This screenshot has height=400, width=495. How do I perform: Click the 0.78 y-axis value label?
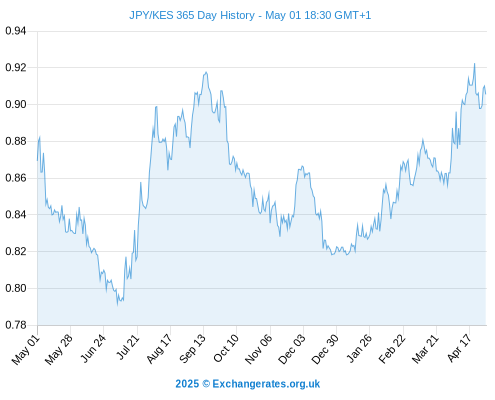(15, 325)
